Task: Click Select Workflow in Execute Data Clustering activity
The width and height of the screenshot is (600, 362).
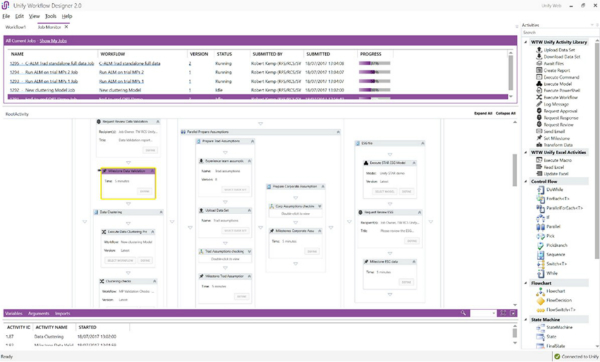Action: (x=120, y=260)
